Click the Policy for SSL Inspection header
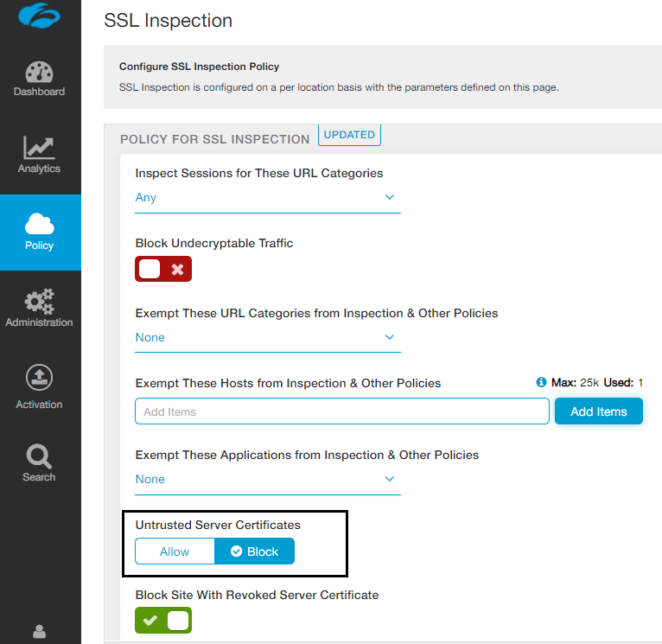662x644 pixels. pos(214,139)
